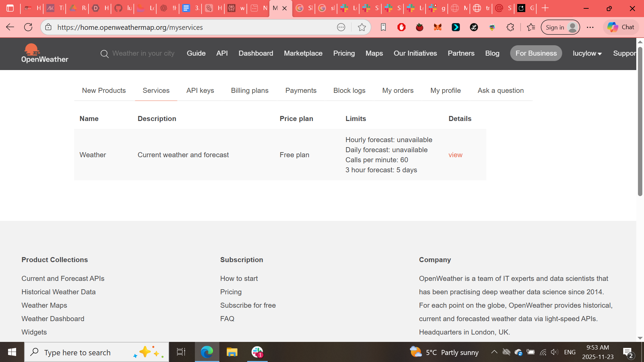Show hidden system tray icons chevron

494,352
